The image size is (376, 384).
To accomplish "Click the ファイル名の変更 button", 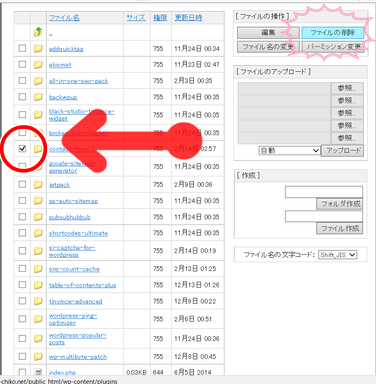I will click(268, 47).
